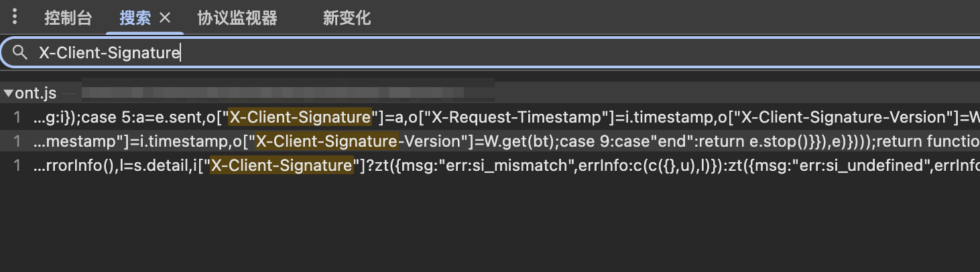980x272 pixels.
Task: Click highlighted match in the si_mismatch result
Action: tap(282, 165)
